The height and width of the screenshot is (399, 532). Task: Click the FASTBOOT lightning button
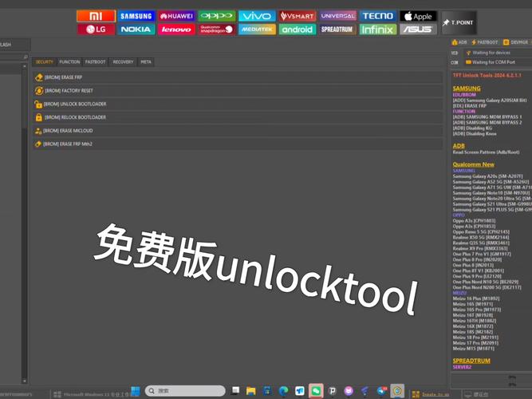484,42
